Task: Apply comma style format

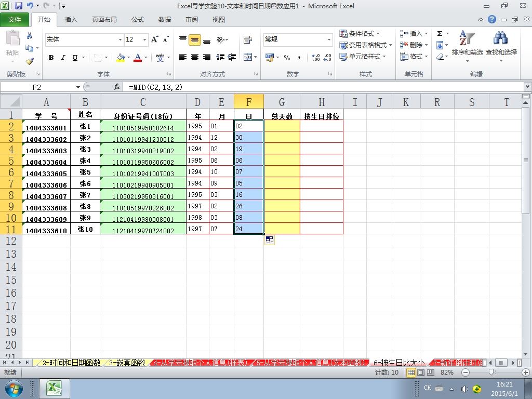Action: (x=299, y=58)
